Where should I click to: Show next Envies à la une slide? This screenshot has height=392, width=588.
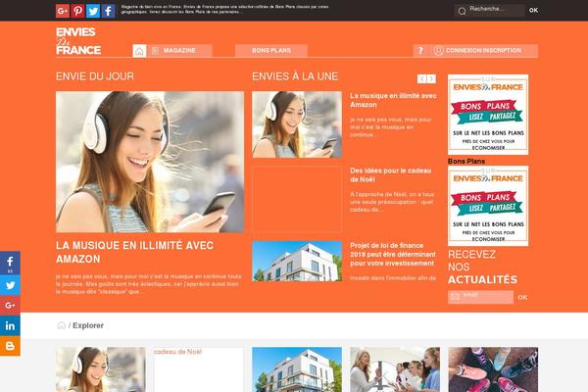(431, 78)
